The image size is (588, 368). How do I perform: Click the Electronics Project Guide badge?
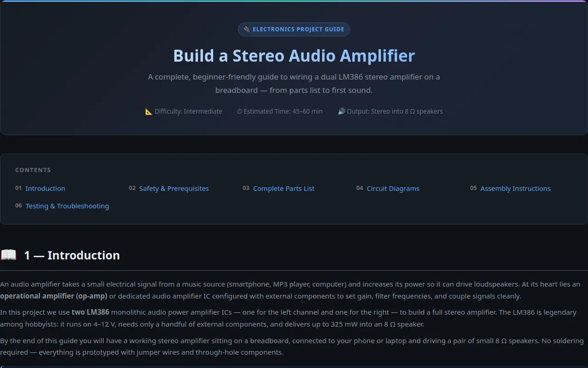click(294, 29)
